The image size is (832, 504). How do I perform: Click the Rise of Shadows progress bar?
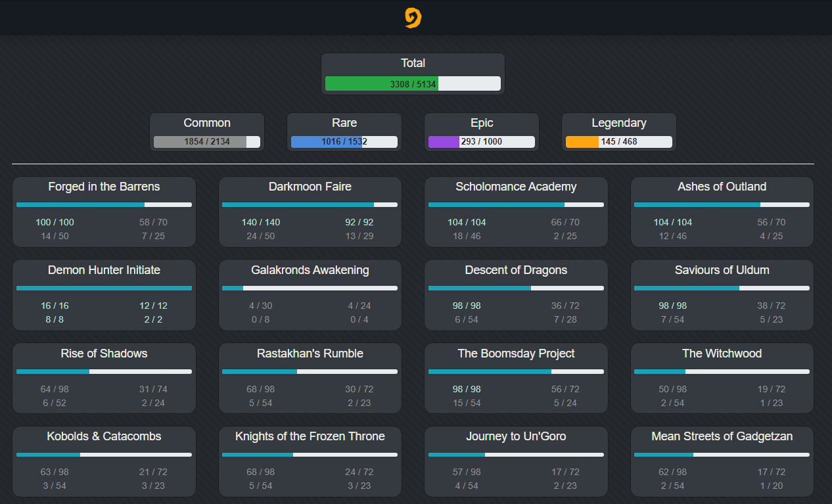(104, 371)
